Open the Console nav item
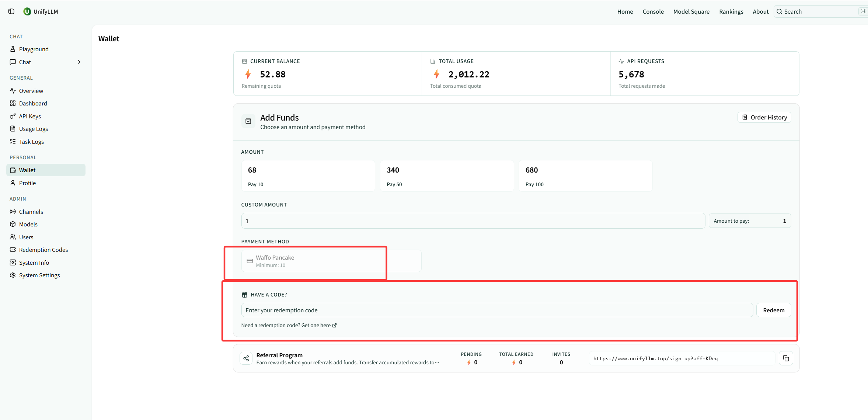868x420 pixels. point(653,11)
